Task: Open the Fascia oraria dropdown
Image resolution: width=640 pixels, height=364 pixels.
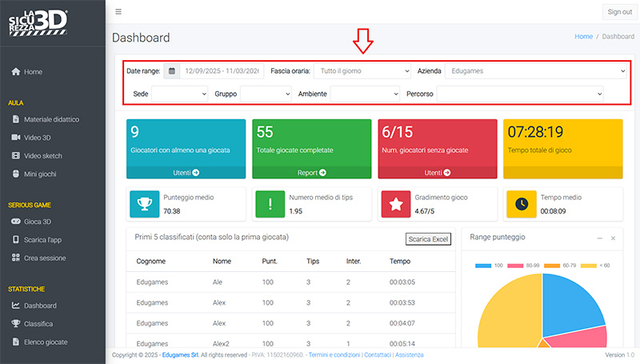Action: [x=362, y=71]
